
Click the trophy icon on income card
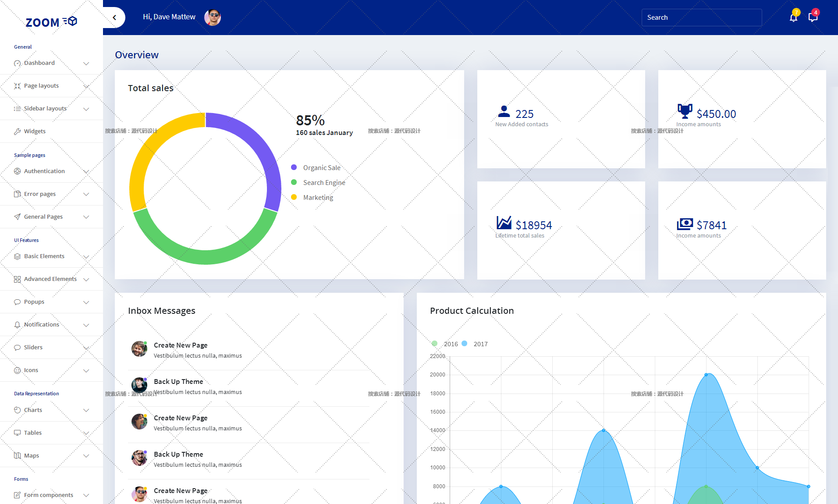point(685,111)
